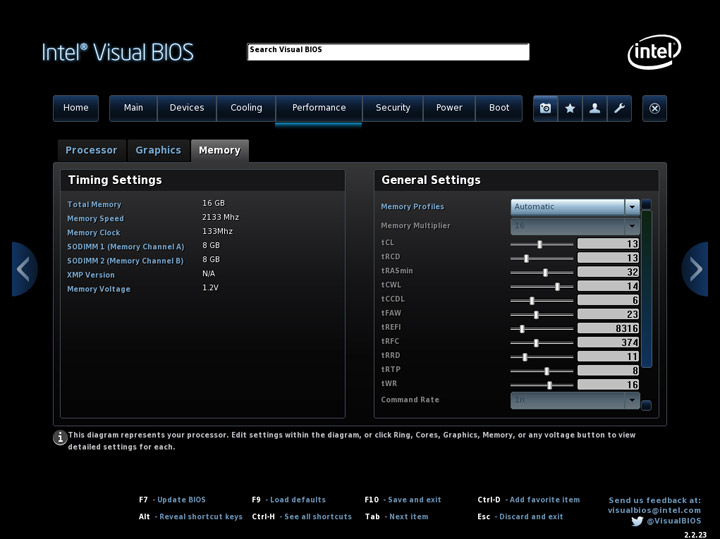Click the XMP Version label

coord(91,275)
